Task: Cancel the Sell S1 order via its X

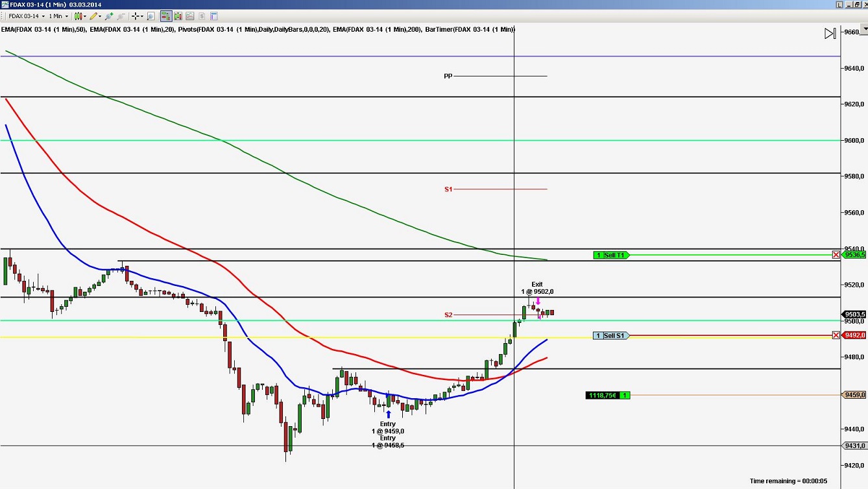Action: click(x=836, y=335)
